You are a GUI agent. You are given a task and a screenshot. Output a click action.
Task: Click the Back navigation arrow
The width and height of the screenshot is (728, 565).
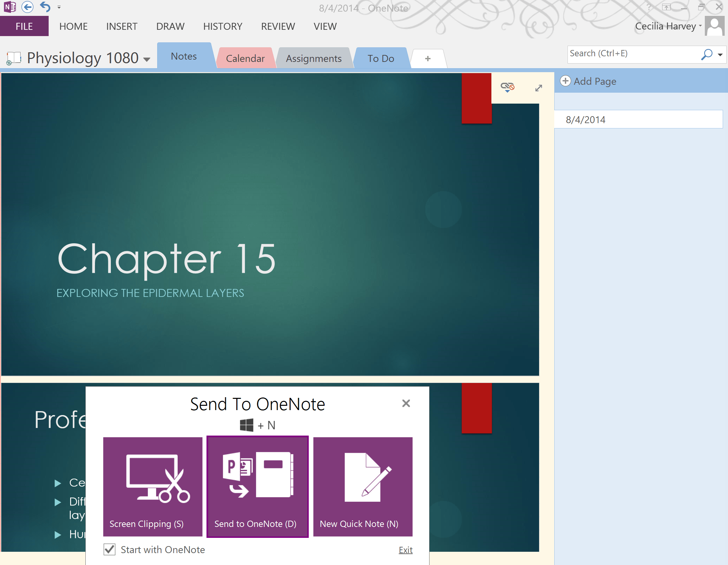click(27, 7)
